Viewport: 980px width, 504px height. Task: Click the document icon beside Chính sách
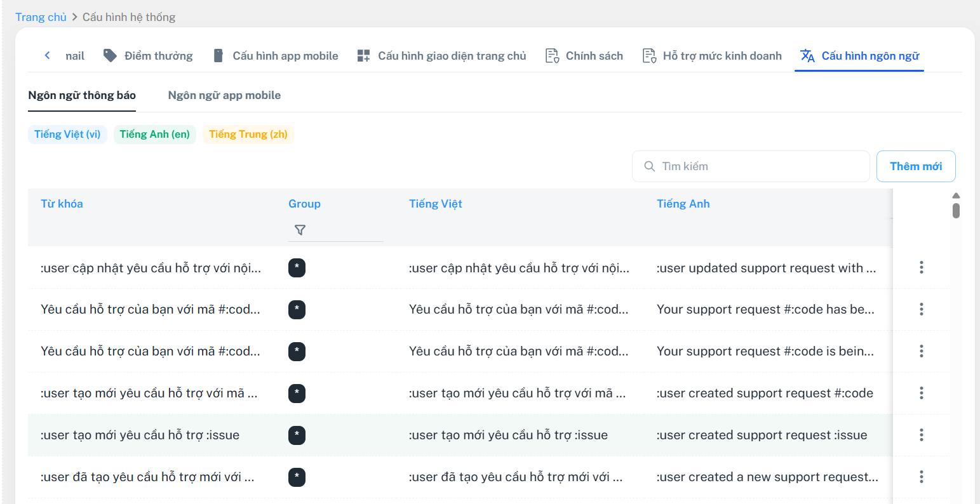click(552, 56)
